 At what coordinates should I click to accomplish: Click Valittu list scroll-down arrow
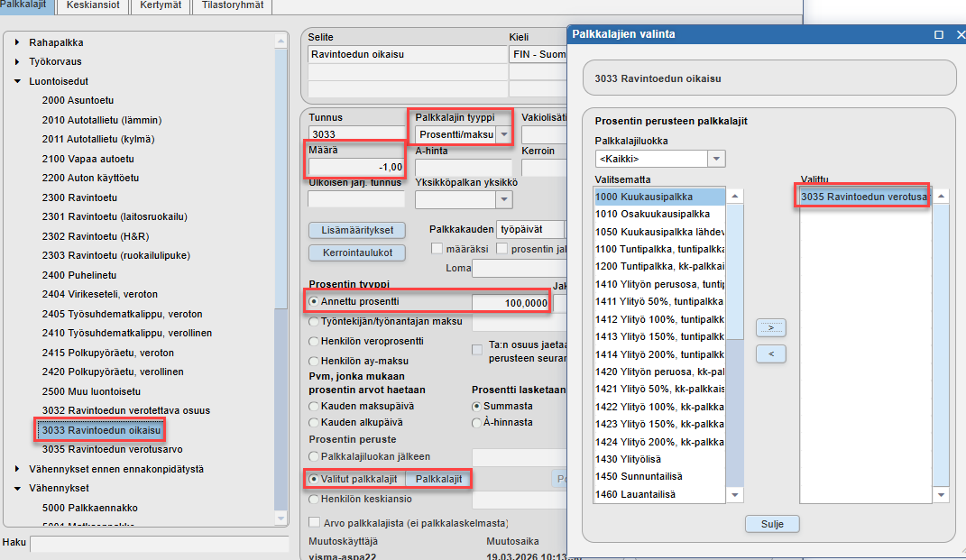click(x=941, y=495)
